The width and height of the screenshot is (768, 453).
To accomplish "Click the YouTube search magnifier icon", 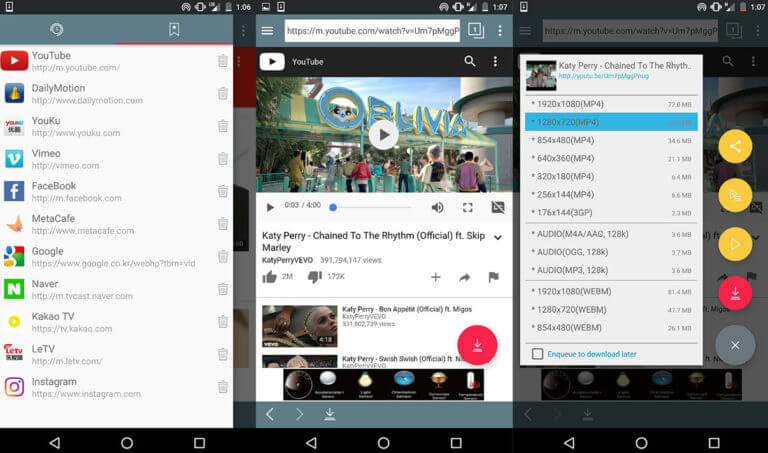I will 470,62.
